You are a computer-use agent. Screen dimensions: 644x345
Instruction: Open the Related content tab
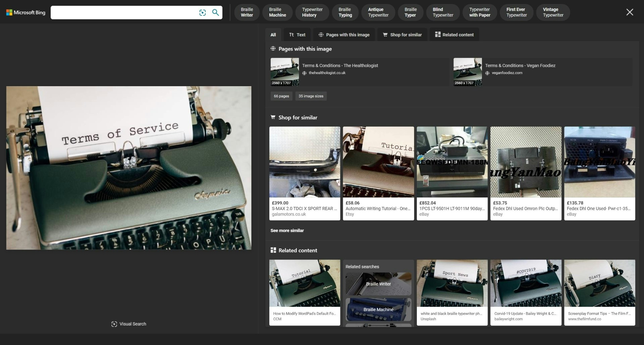[x=454, y=35]
